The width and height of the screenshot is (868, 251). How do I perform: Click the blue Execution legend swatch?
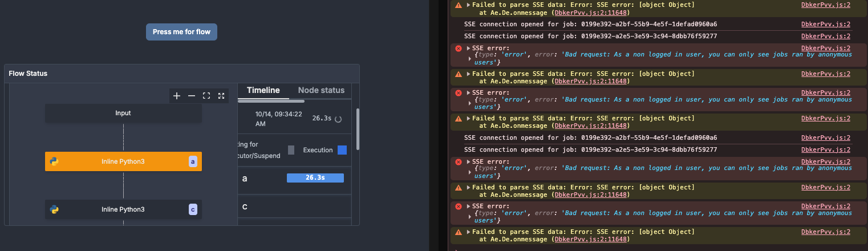342,150
